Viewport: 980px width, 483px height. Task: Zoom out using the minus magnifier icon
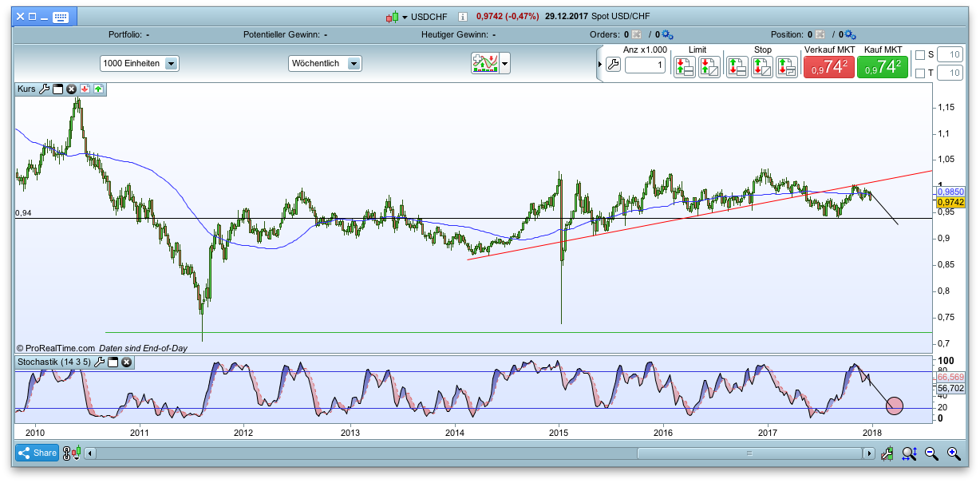[x=931, y=453]
